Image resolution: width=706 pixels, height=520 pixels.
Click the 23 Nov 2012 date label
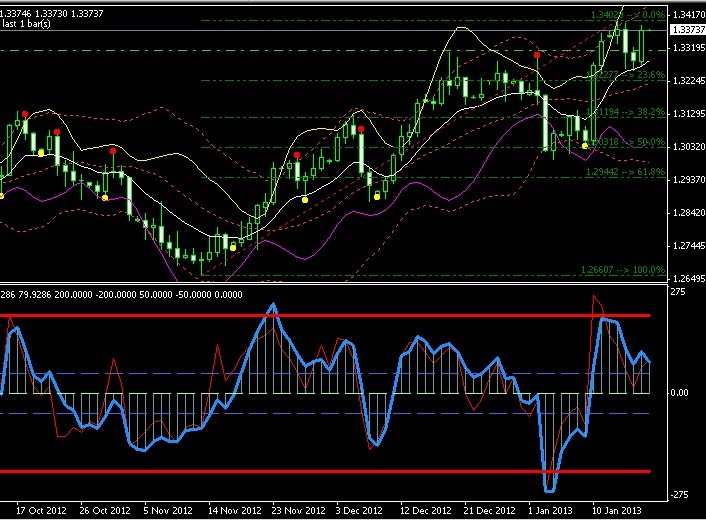coord(299,511)
